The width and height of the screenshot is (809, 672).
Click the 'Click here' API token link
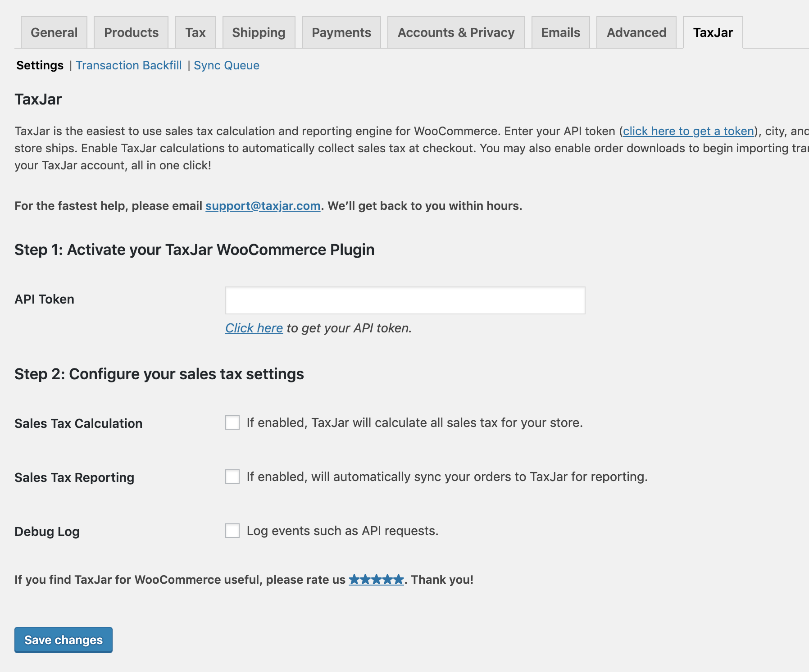pos(254,328)
